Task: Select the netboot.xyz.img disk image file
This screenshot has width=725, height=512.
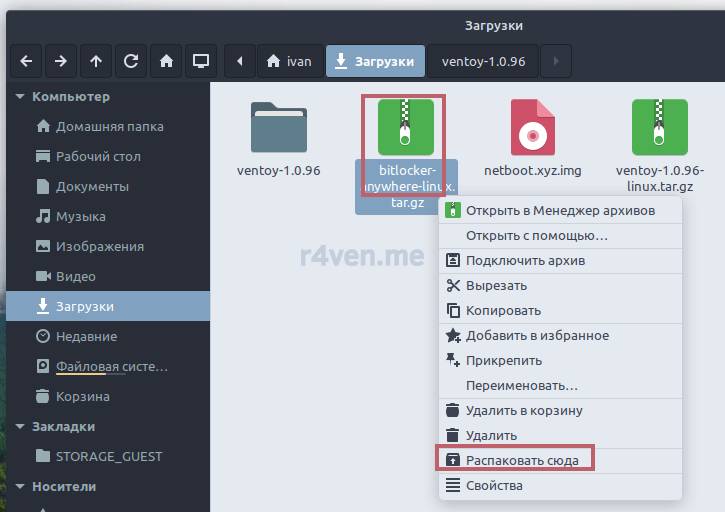Action: 532,128
